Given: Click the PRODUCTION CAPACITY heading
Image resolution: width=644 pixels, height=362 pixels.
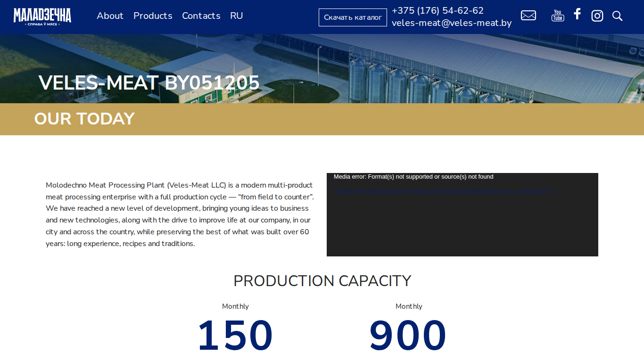Looking at the screenshot, I should (322, 281).
